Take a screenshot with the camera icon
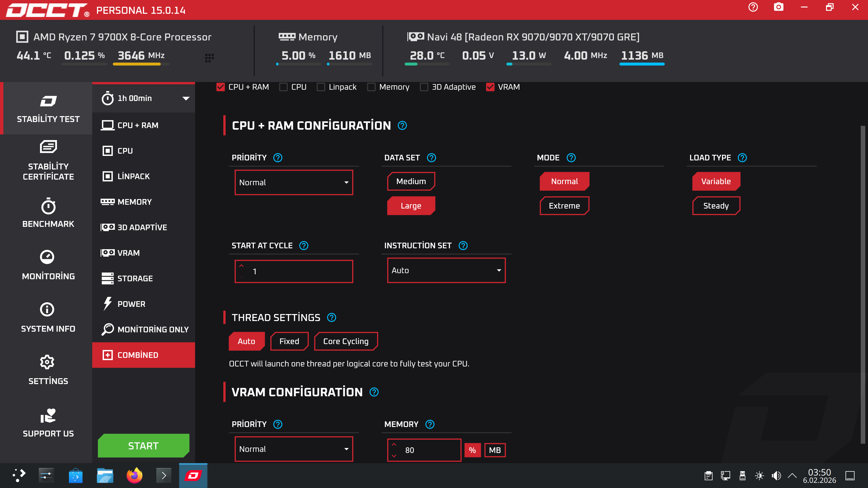Screen dimensions: 868x488 tap(778, 7)
